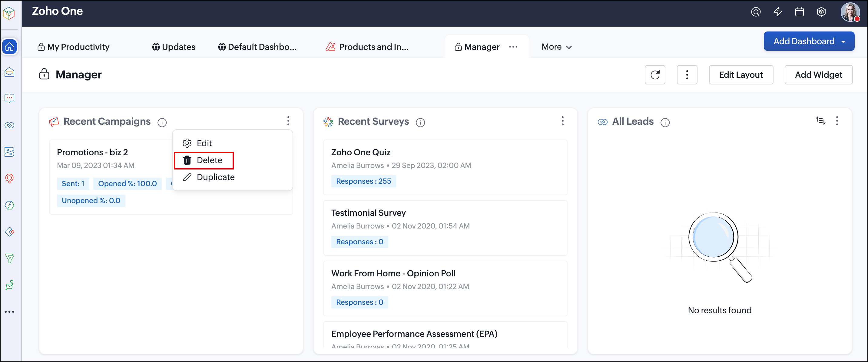Screen dimensions: 868x362
Task: Click Testimonial Survey Responses : 0 badge
Action: pyautogui.click(x=359, y=242)
